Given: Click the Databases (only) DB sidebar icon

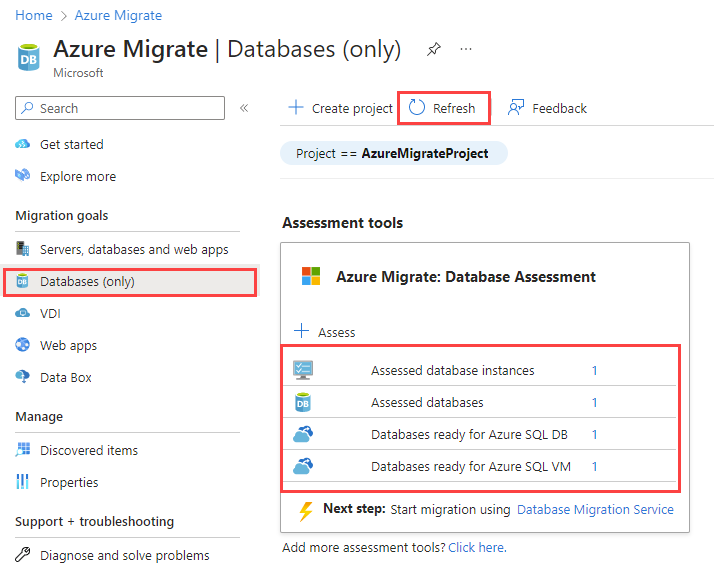Looking at the screenshot, I should [22, 281].
